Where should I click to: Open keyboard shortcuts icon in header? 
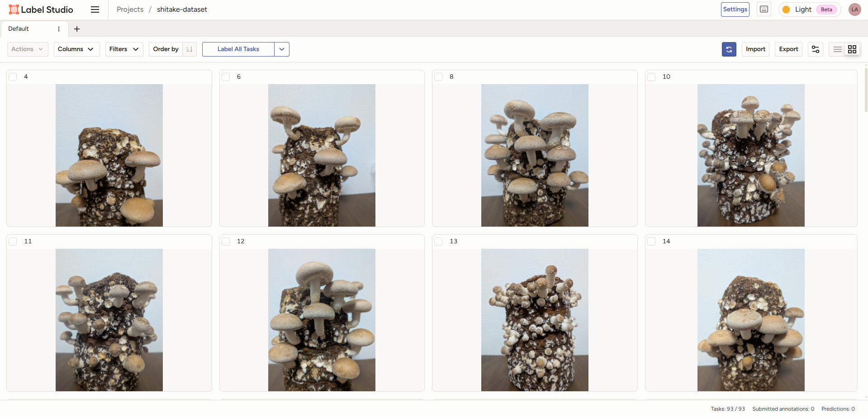click(764, 9)
